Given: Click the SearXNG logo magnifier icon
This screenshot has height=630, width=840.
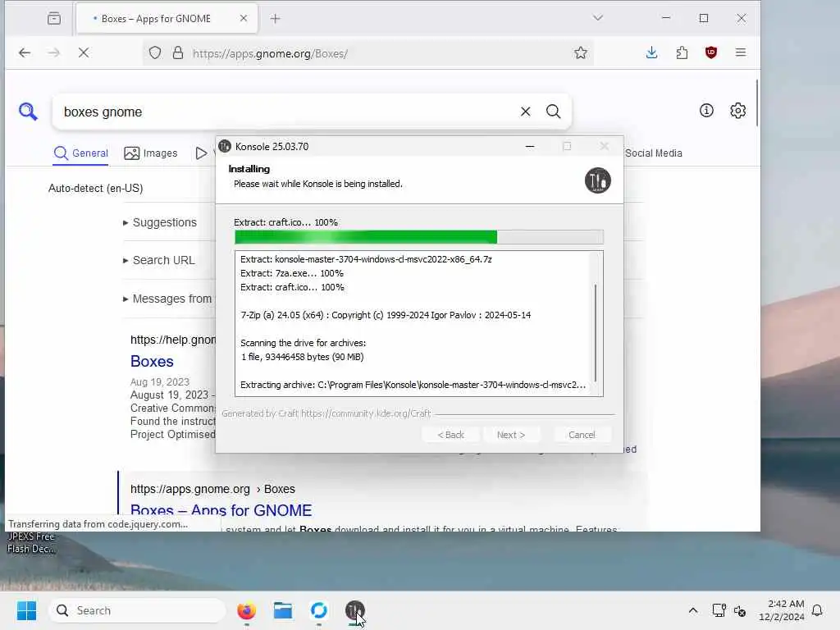Looking at the screenshot, I should tap(28, 112).
